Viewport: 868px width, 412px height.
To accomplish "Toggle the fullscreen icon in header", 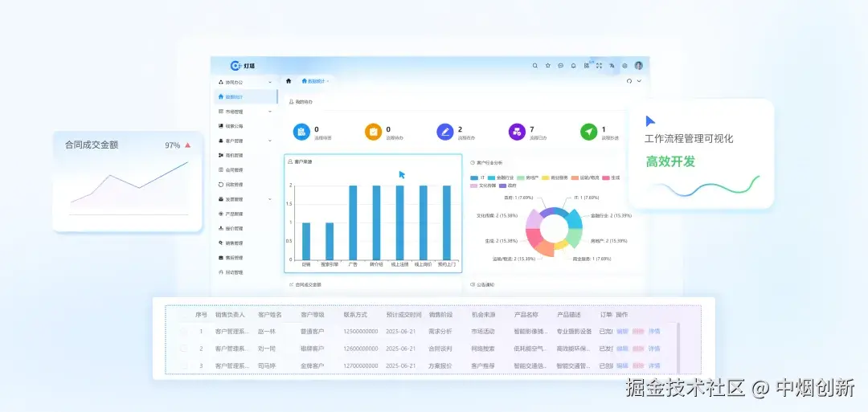I will pyautogui.click(x=599, y=65).
